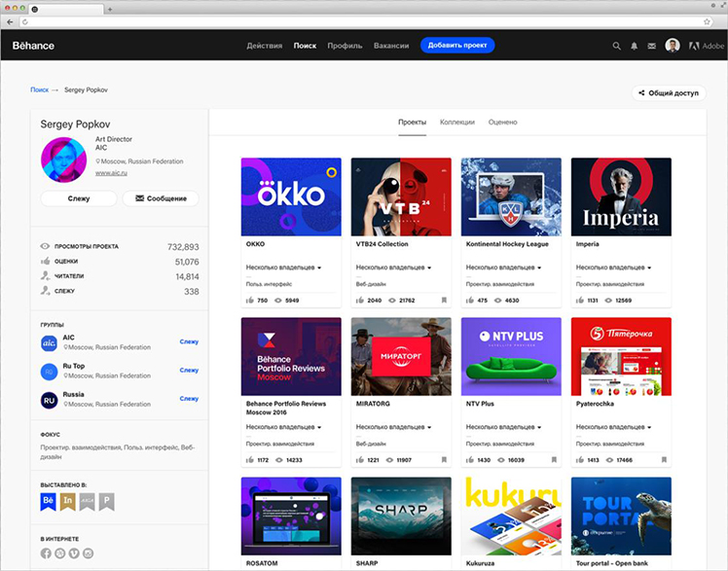
Task: Click browser address bar
Action: point(364,21)
